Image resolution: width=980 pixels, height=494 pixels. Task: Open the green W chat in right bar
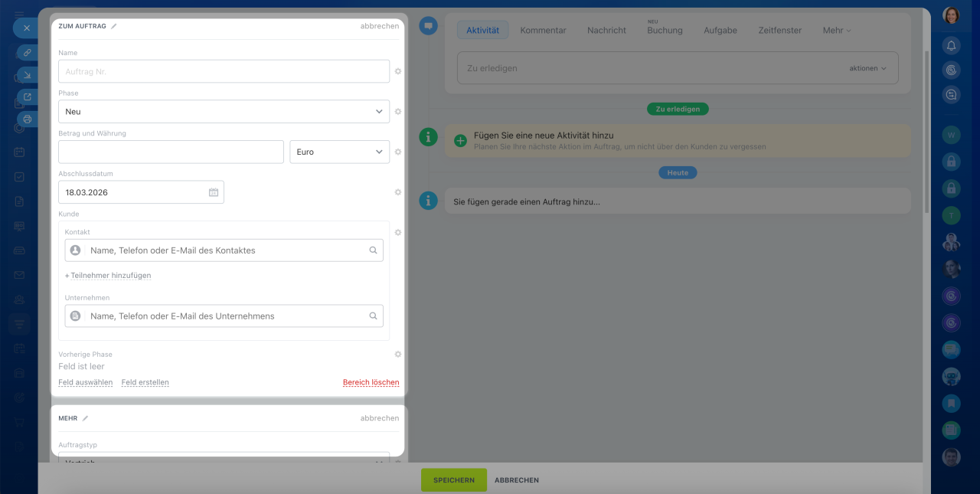pos(951,135)
